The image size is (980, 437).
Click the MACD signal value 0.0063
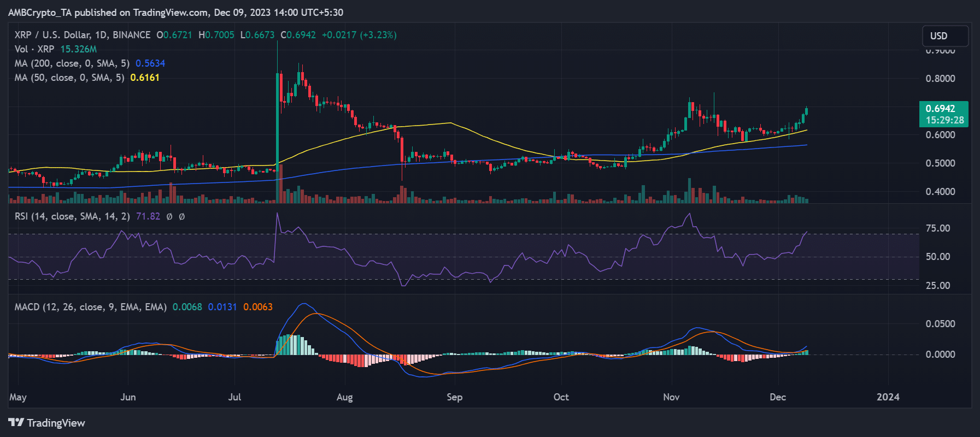click(x=258, y=307)
